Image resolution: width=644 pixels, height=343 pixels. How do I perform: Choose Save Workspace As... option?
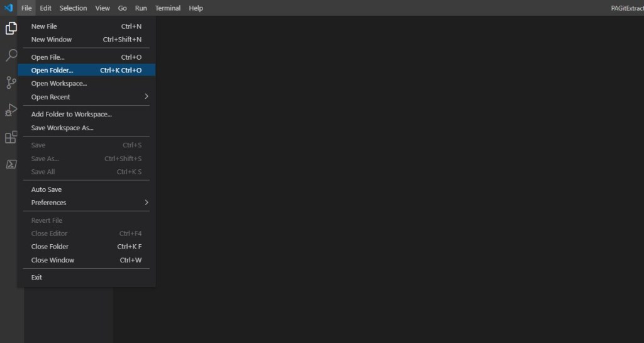coord(62,128)
